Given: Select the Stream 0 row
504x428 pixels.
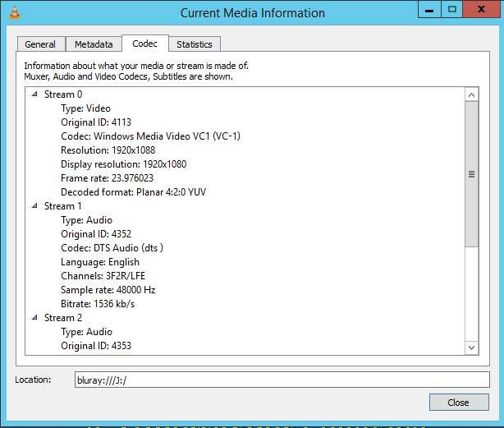Looking at the screenshot, I should (x=63, y=94).
